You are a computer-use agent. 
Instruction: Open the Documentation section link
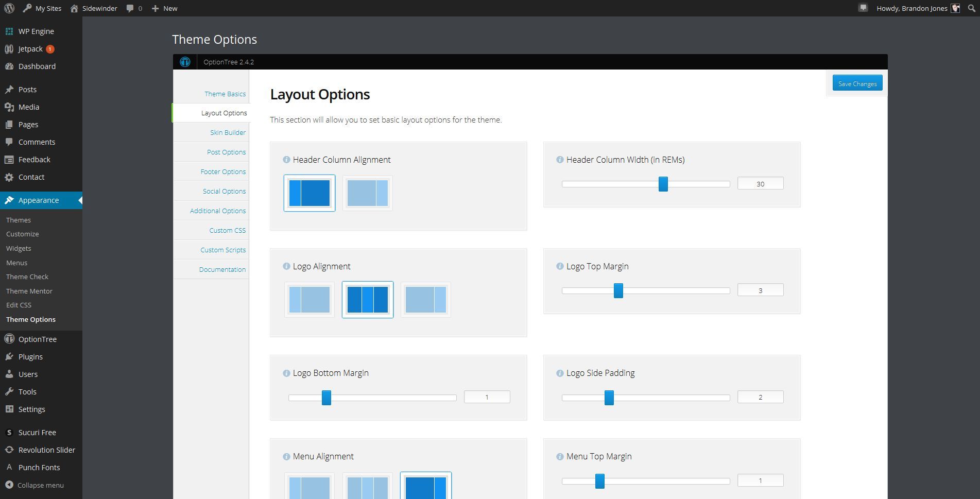pyautogui.click(x=222, y=269)
